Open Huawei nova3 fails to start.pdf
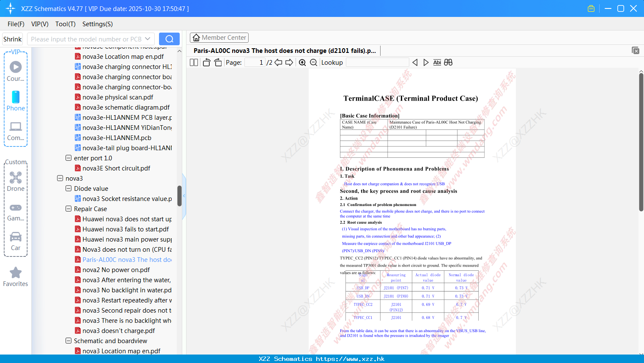Image resolution: width=644 pixels, height=363 pixels. coord(126,229)
